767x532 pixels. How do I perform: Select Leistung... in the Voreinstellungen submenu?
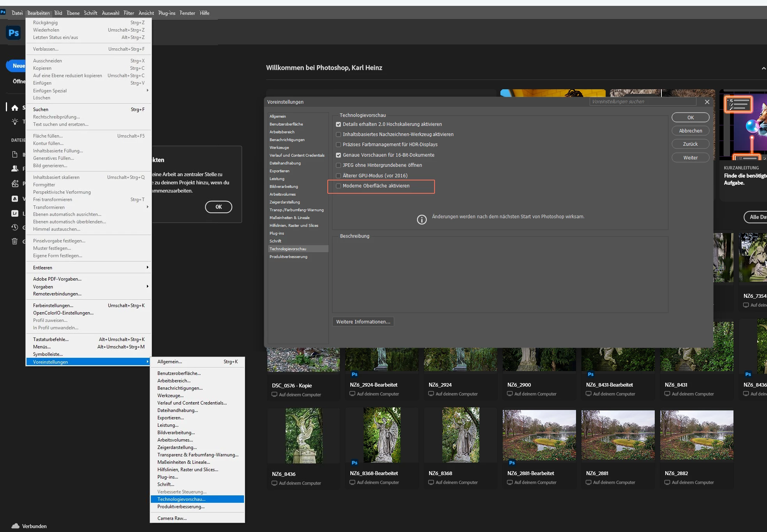(x=197, y=425)
